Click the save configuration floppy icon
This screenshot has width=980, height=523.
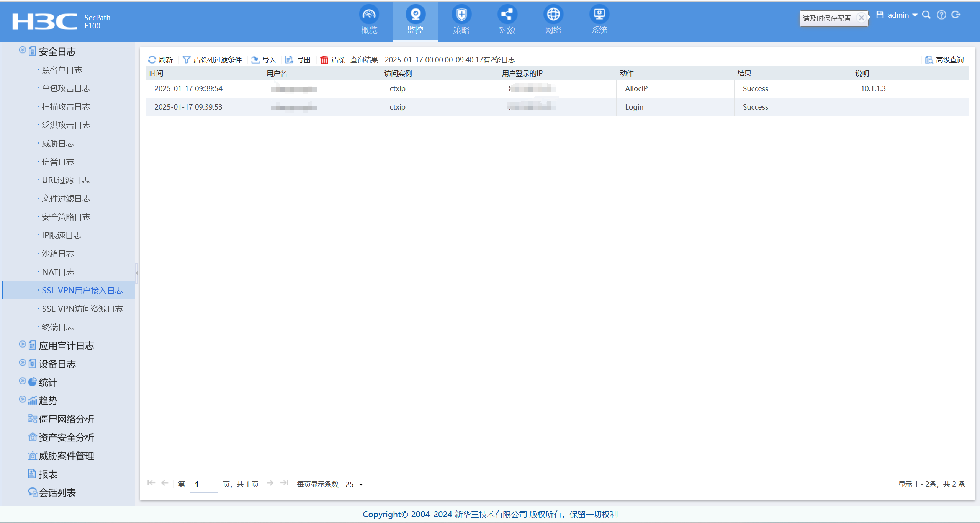click(x=880, y=15)
